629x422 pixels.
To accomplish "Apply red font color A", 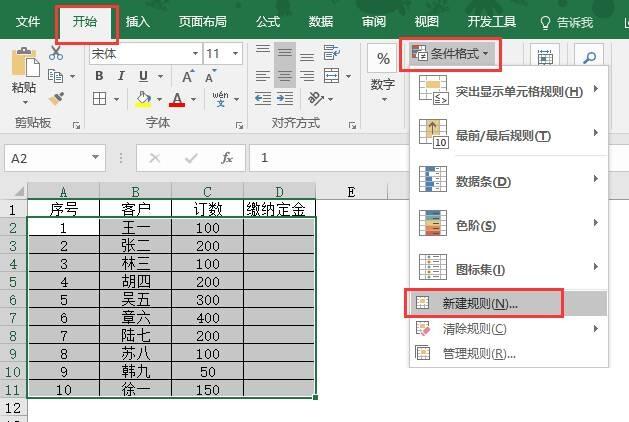I will coord(177,99).
